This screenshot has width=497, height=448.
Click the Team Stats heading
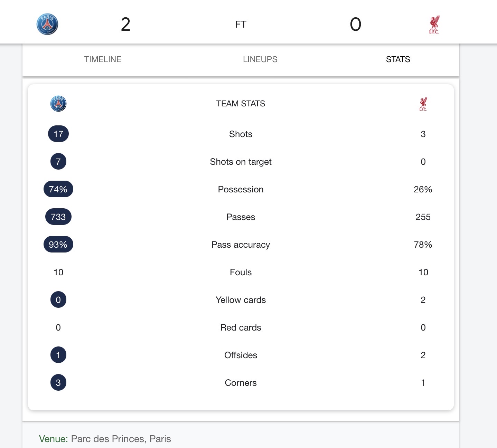241,104
